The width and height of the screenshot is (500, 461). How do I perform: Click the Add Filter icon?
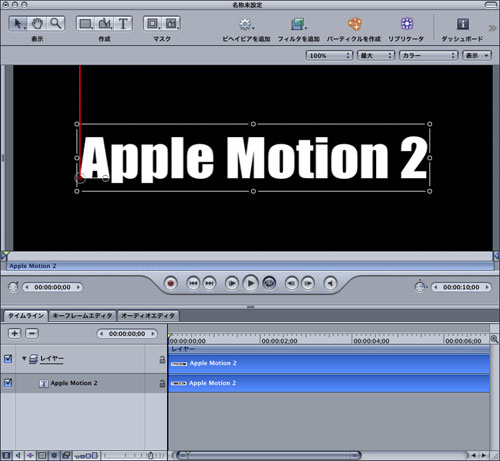[298, 24]
